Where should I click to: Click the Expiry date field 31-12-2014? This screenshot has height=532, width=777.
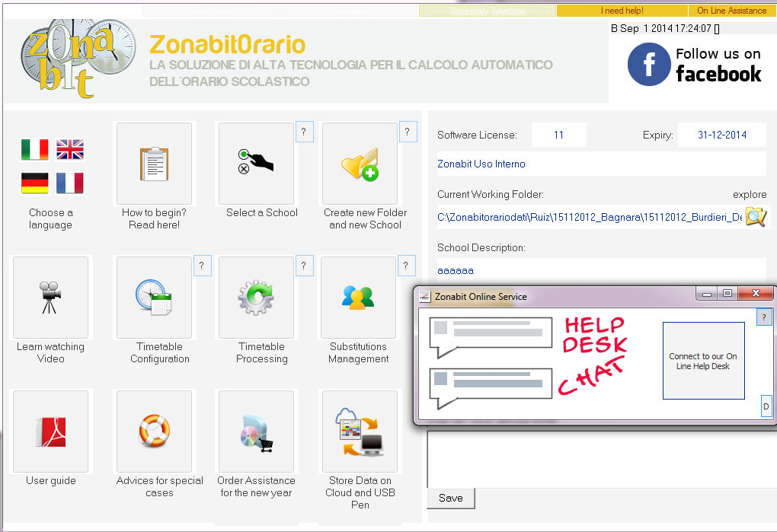[722, 135]
